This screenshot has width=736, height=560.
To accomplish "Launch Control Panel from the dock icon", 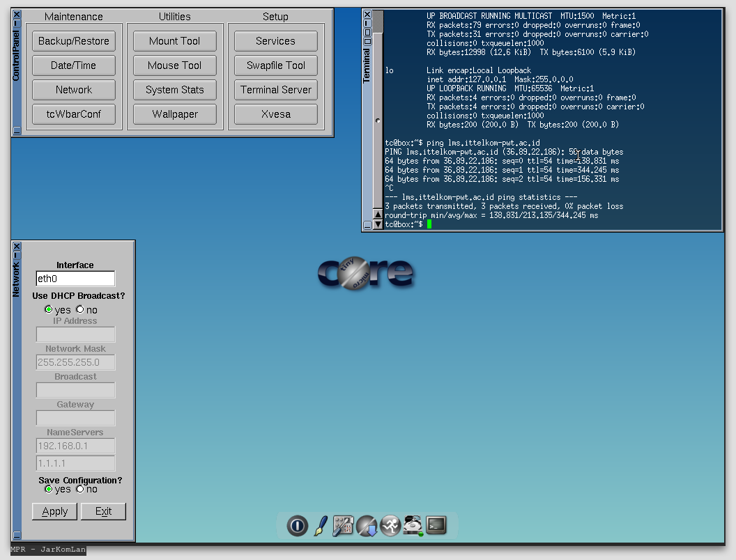I will 344,526.
